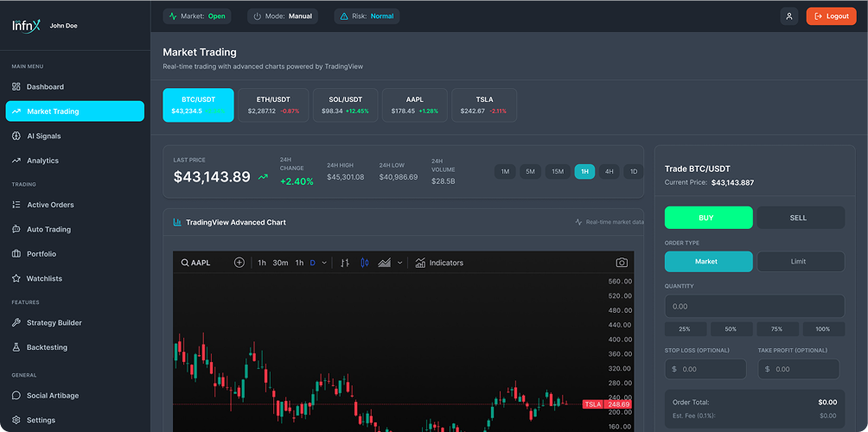The width and height of the screenshot is (868, 432).
Task: Select Market Trading in the sidebar
Action: point(74,111)
